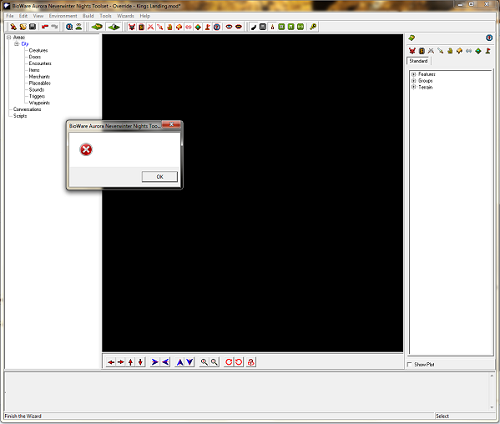Click the second magnifier zoom icon
This screenshot has width=500, height=424.
click(214, 362)
